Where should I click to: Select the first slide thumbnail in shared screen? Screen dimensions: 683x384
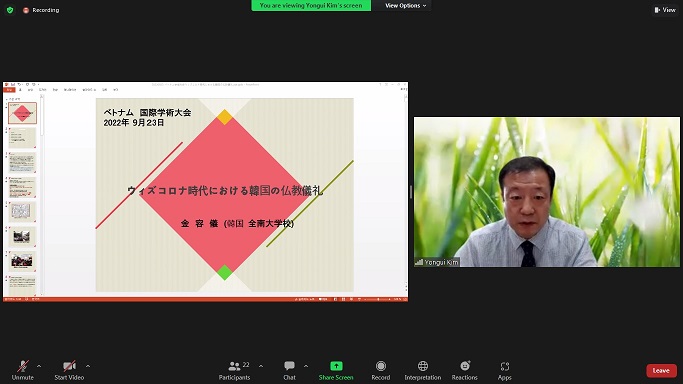22,113
